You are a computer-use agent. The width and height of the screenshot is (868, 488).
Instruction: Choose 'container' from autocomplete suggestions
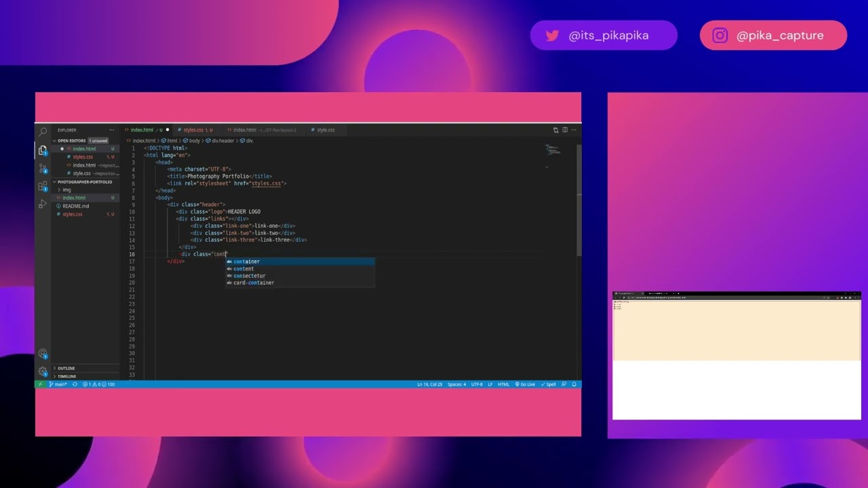(300, 262)
